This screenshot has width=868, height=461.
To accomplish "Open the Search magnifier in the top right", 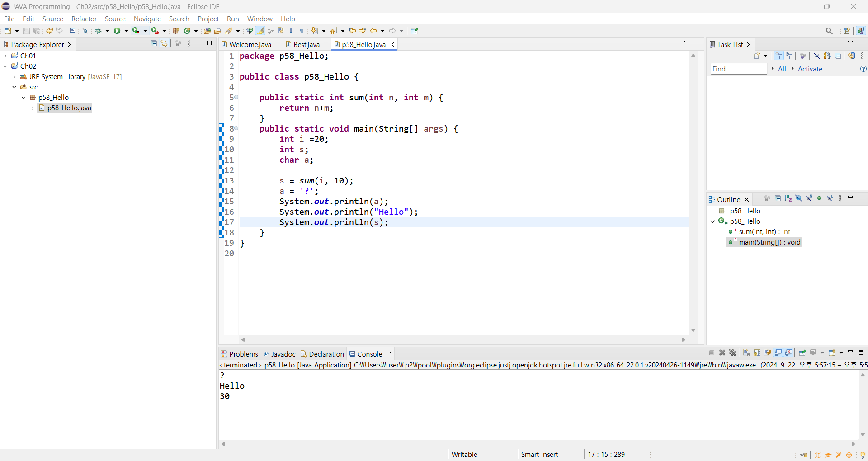I will click(x=829, y=31).
